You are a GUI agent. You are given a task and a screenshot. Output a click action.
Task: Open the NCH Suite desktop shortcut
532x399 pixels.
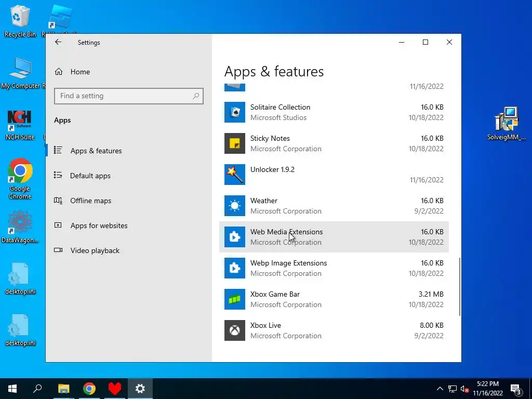20,125
